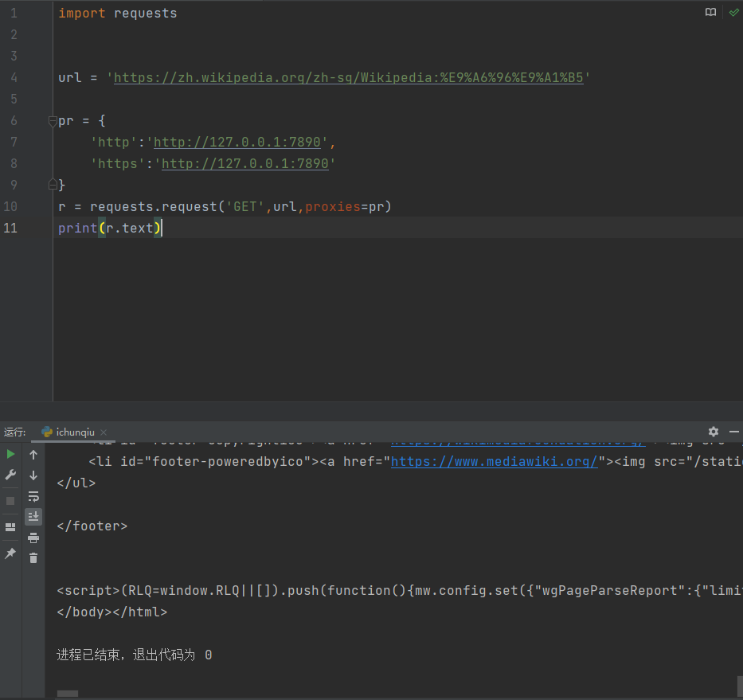Click the '</ul>' console line
This screenshot has width=743, height=700.
coord(76,483)
